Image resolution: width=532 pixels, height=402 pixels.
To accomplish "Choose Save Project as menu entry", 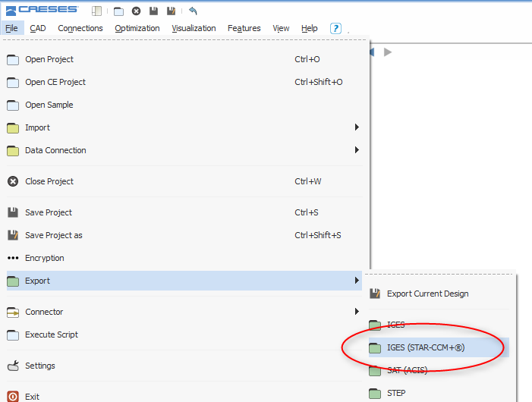I will (x=184, y=235).
